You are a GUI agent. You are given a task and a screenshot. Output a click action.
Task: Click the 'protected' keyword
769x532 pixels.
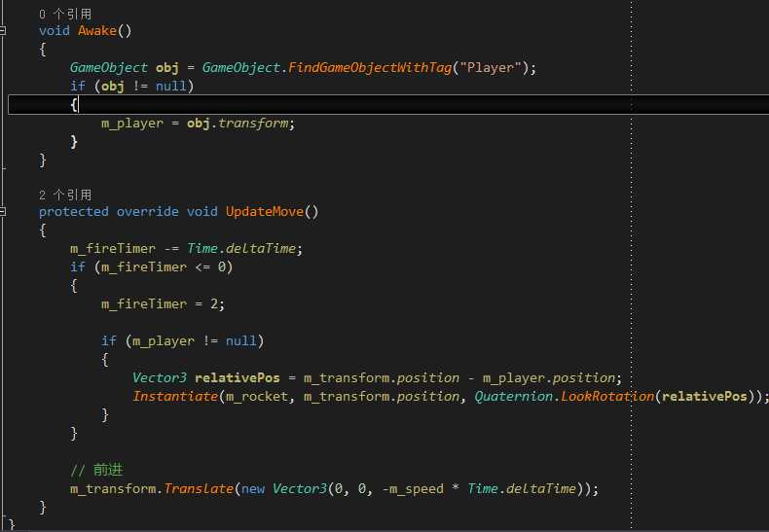point(74,212)
